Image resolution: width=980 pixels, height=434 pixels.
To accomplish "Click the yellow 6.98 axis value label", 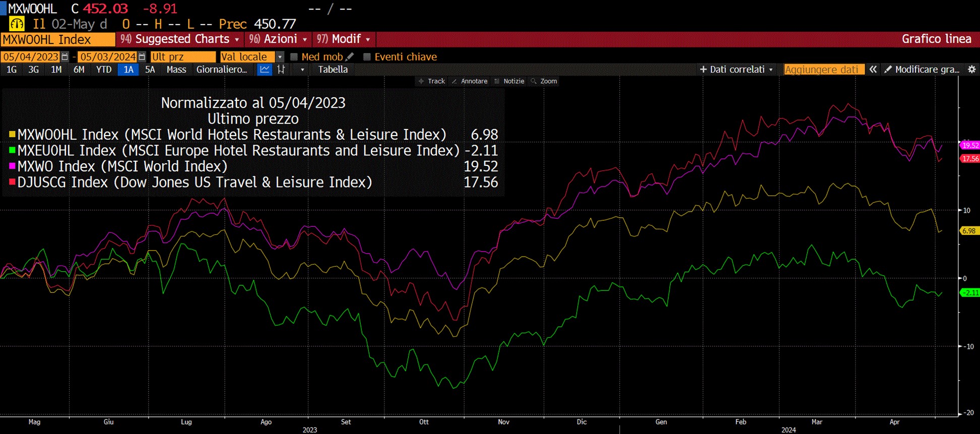I will [969, 231].
